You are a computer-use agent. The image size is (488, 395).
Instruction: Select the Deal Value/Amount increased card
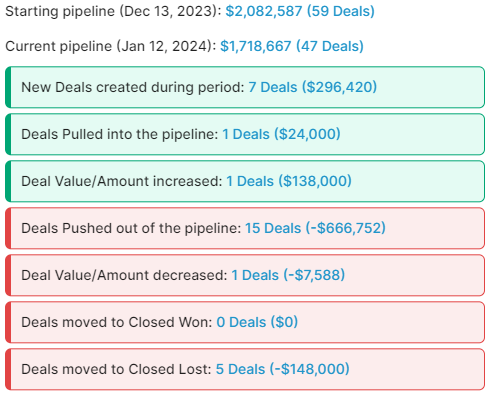pos(245,181)
